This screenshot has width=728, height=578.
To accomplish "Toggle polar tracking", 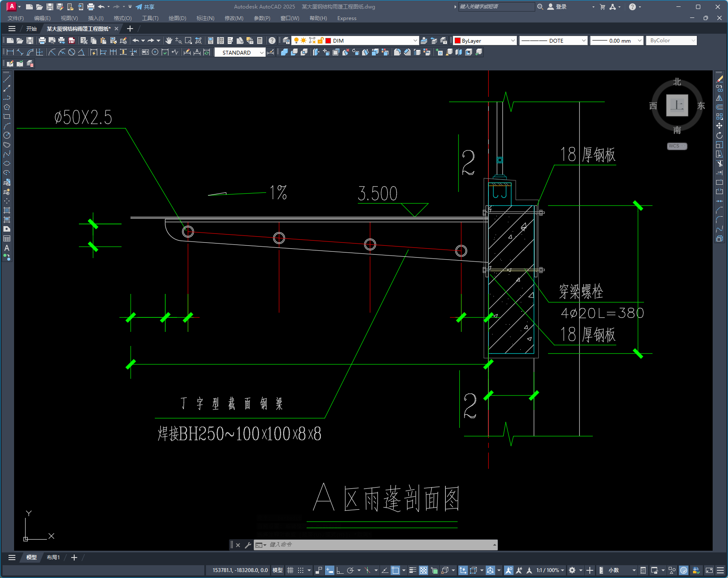I will pyautogui.click(x=350, y=570).
